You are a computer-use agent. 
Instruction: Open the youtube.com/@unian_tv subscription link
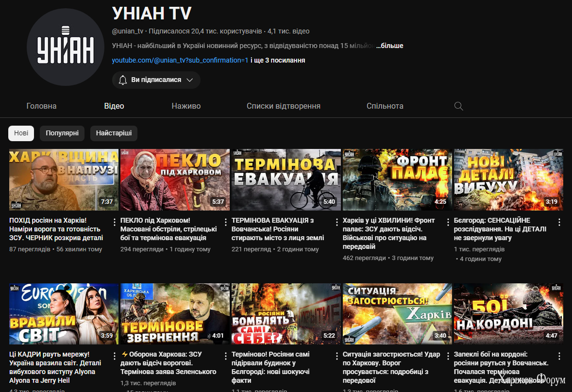point(180,60)
